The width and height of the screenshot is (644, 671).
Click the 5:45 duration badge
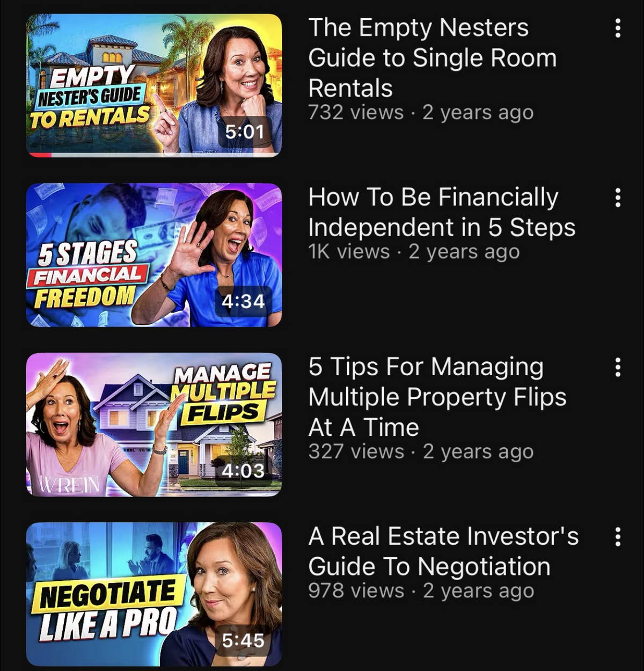[243, 640]
